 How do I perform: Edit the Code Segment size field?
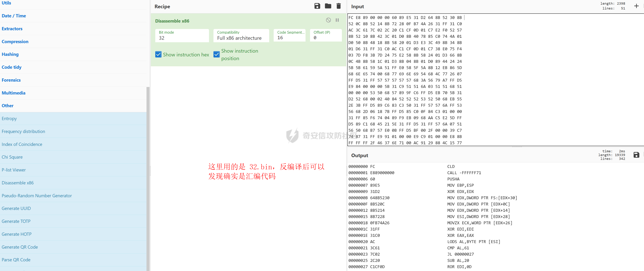(290, 35)
